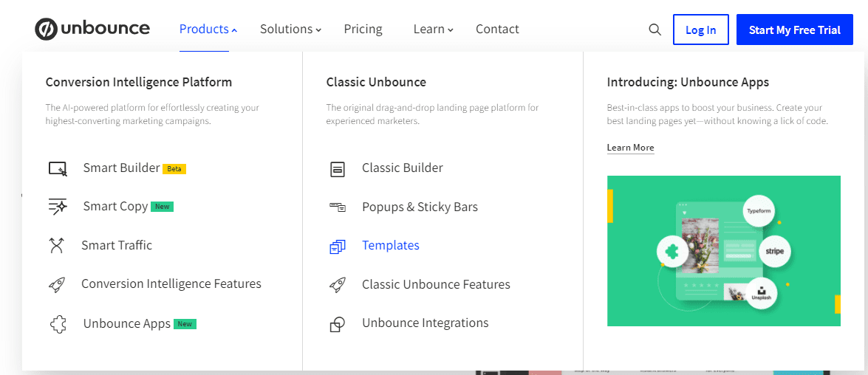This screenshot has height=375, width=868.
Task: Click the Typeform circle in promo image
Action: tap(759, 211)
